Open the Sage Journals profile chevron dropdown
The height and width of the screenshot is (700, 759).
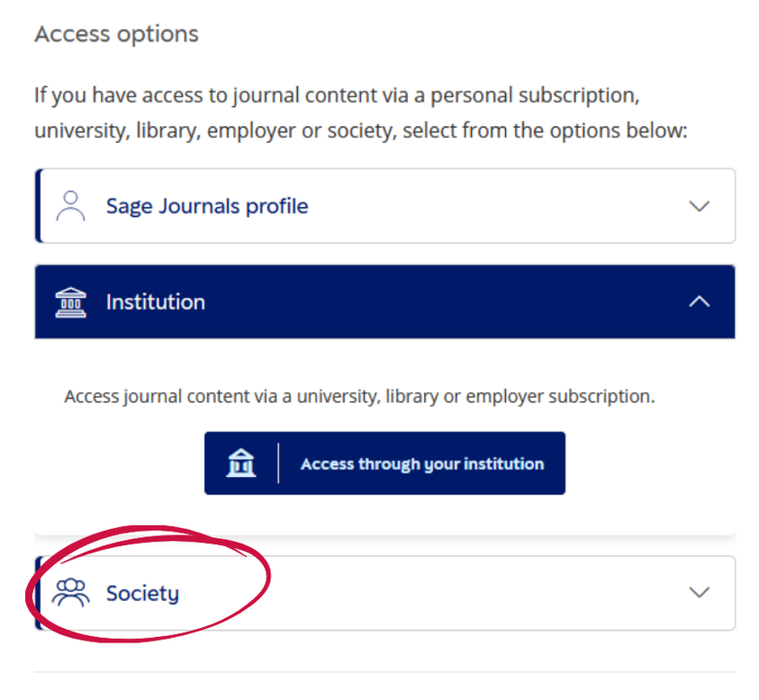click(700, 205)
